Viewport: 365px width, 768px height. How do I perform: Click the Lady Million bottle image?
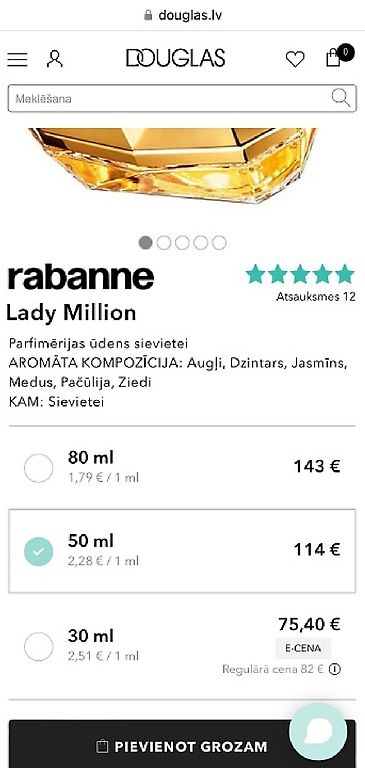(x=174, y=165)
